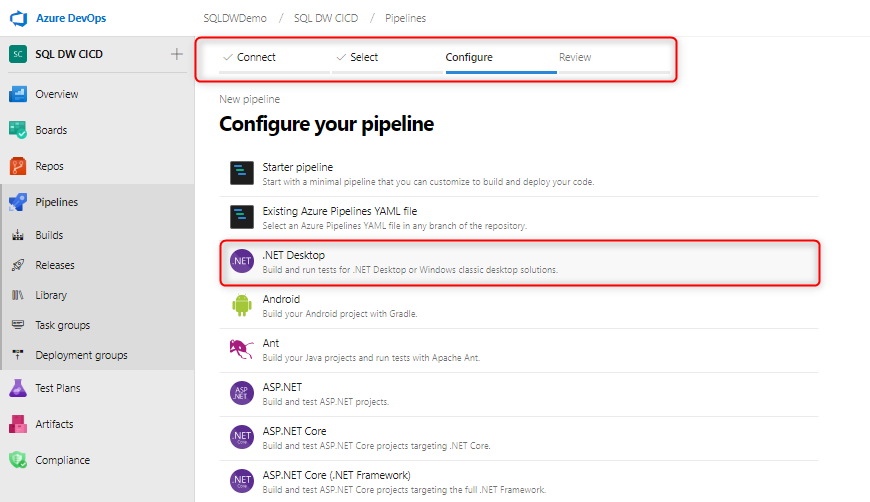
Task: Click Pipelines in the breadcrumb
Action: click(406, 18)
